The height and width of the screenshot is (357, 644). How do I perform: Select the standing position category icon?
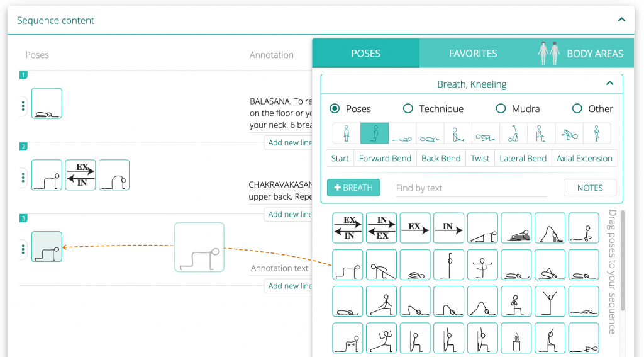[347, 133]
